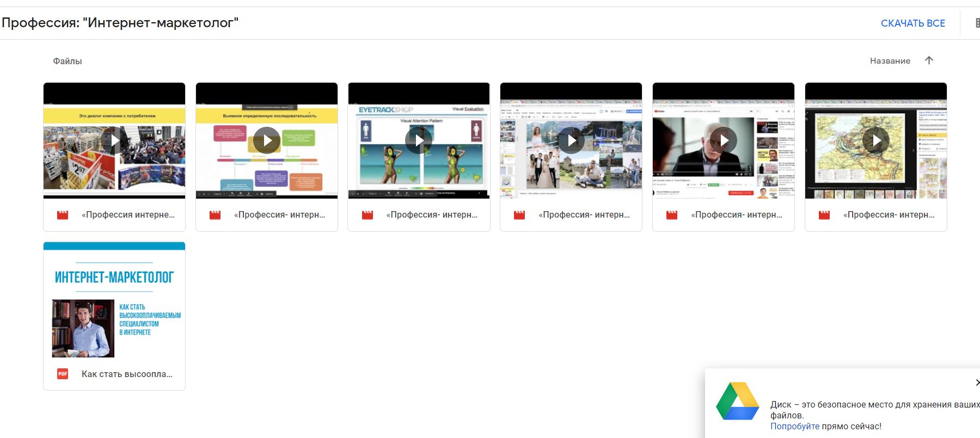Switch layout using the top-right view icon
This screenshot has width=980, height=438.
point(977,23)
